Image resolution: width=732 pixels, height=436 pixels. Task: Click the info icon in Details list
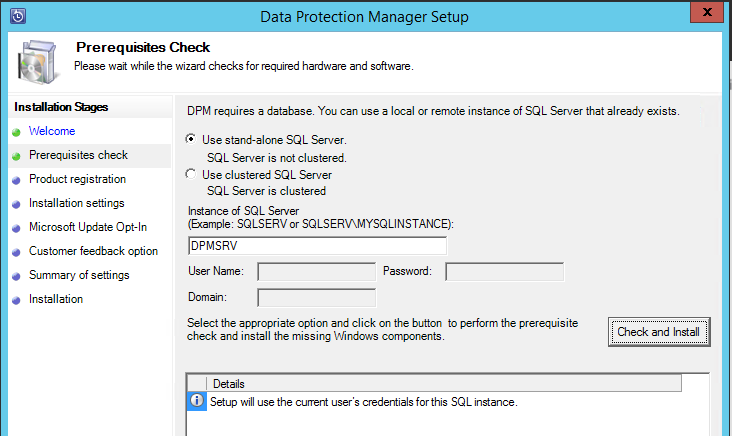click(x=197, y=401)
